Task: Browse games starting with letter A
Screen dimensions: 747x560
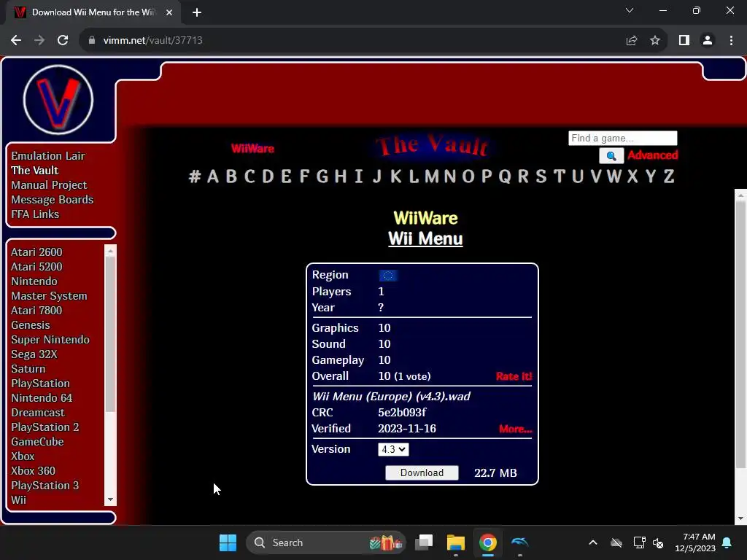Action: pyautogui.click(x=213, y=176)
